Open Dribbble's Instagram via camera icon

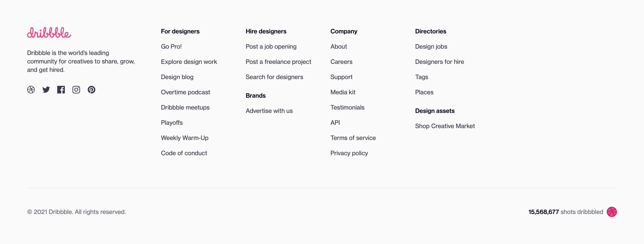(76, 90)
